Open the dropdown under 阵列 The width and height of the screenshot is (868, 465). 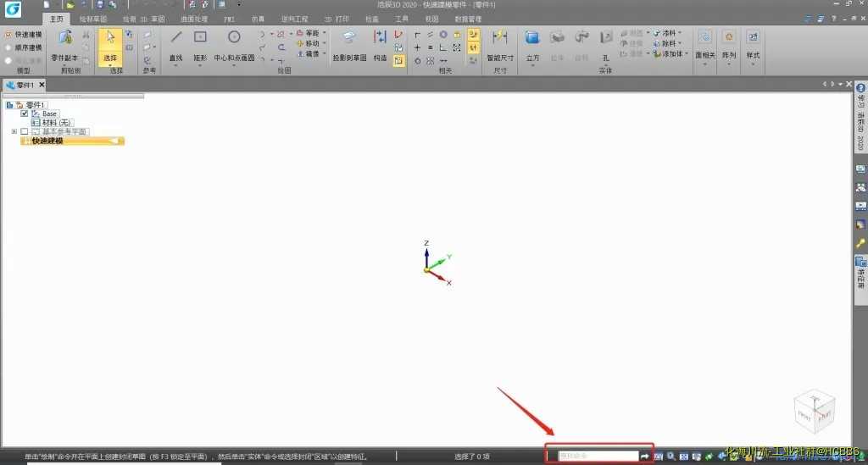click(x=729, y=64)
